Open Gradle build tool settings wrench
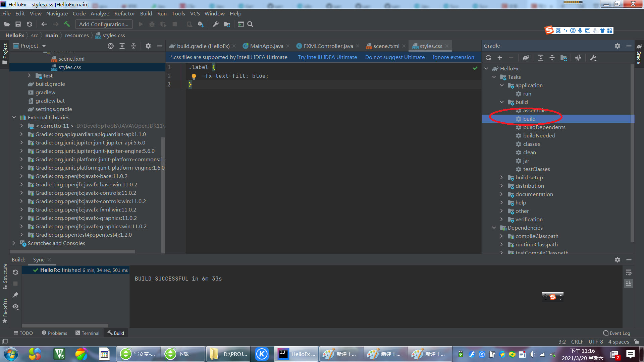Image resolution: width=644 pixels, height=362 pixels. pyautogui.click(x=593, y=58)
